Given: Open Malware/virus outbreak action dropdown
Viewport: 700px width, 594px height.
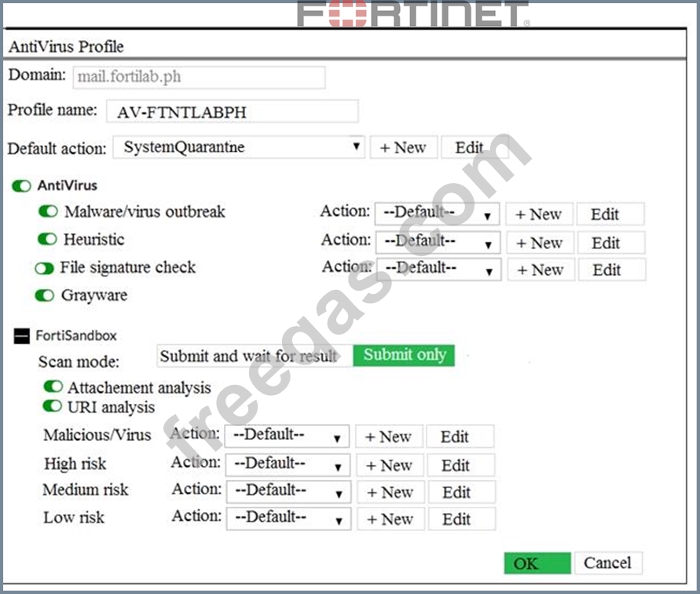Looking at the screenshot, I should [438, 214].
